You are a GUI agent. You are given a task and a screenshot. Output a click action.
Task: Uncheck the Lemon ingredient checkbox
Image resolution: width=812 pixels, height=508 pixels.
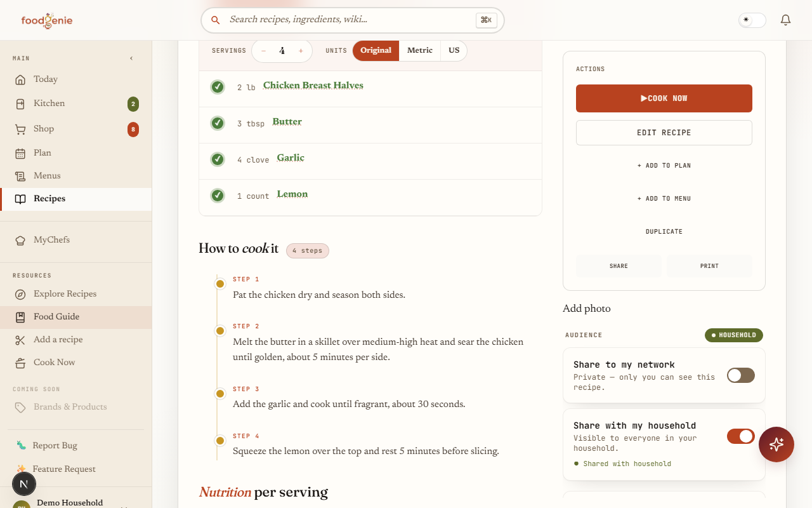point(218,196)
